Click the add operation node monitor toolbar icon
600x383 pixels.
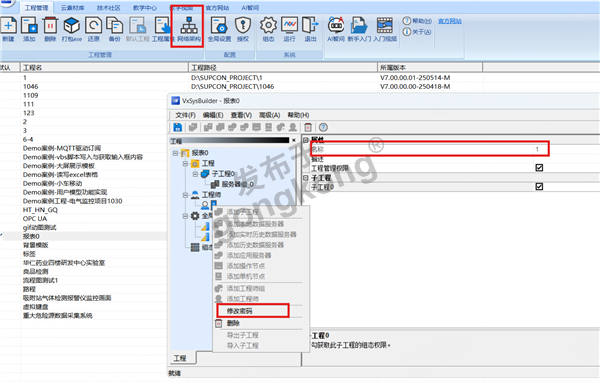pos(256,127)
